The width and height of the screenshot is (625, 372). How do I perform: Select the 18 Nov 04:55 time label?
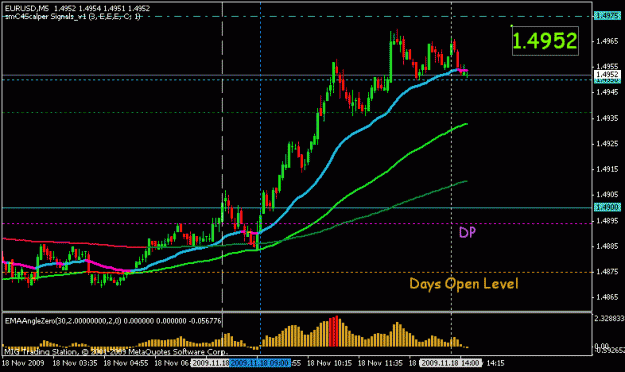tap(126, 363)
